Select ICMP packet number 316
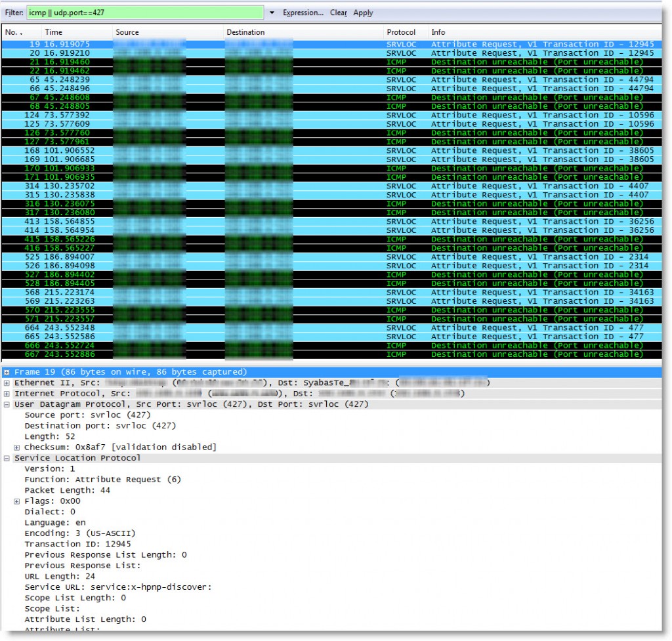 (331, 203)
